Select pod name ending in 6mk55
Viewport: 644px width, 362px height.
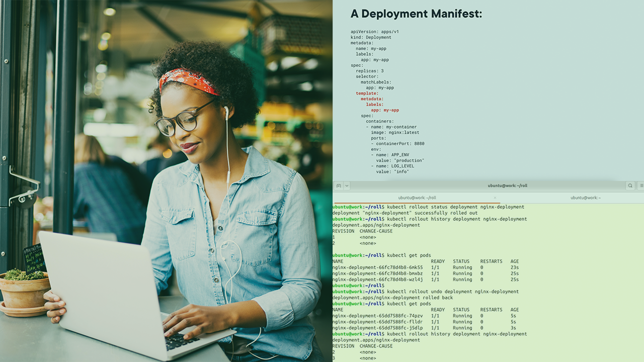pos(377,267)
